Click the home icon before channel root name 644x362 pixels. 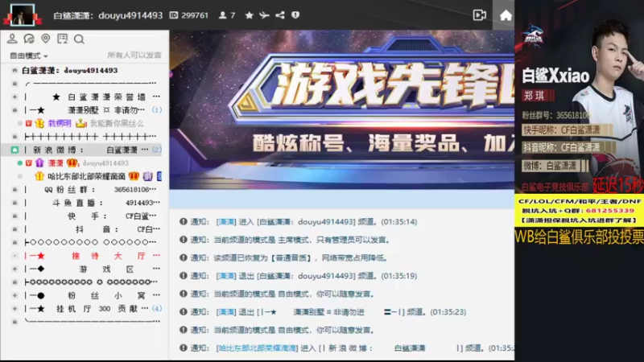coord(14,71)
